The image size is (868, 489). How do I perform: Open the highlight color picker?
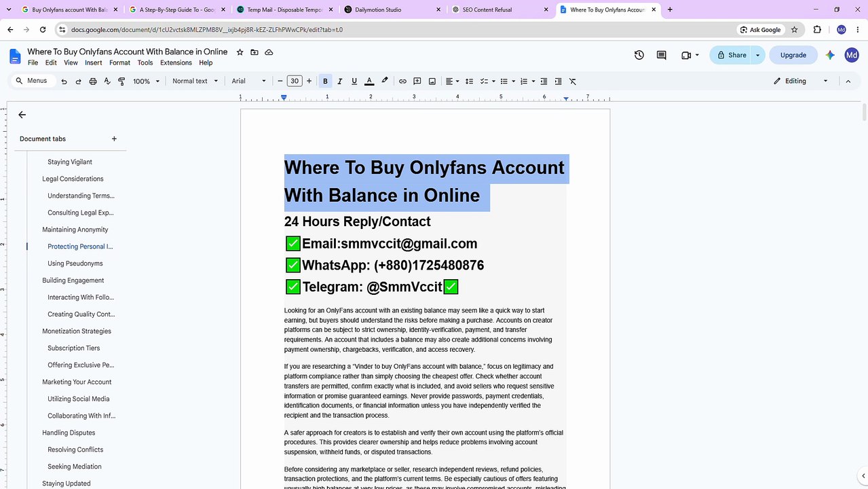point(385,81)
